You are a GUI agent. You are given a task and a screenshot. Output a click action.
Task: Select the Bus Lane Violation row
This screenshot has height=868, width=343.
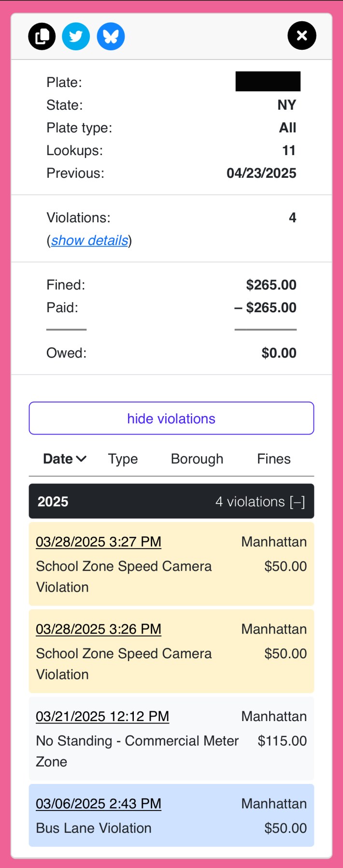(171, 827)
